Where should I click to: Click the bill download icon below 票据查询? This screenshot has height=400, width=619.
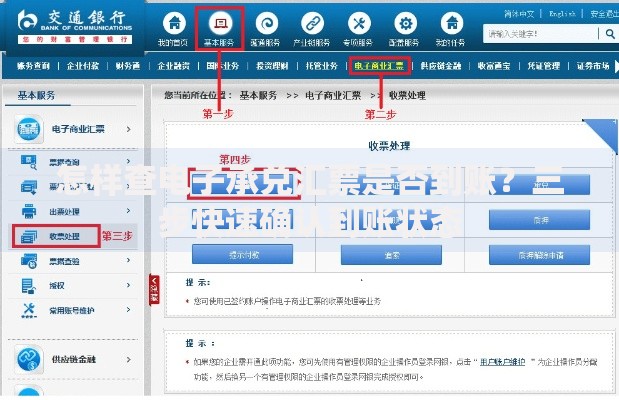[x=29, y=187]
